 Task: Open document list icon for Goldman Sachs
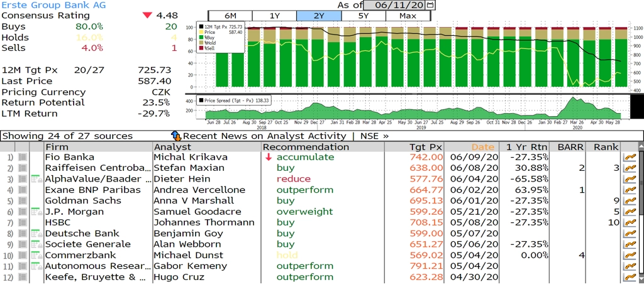(23, 200)
